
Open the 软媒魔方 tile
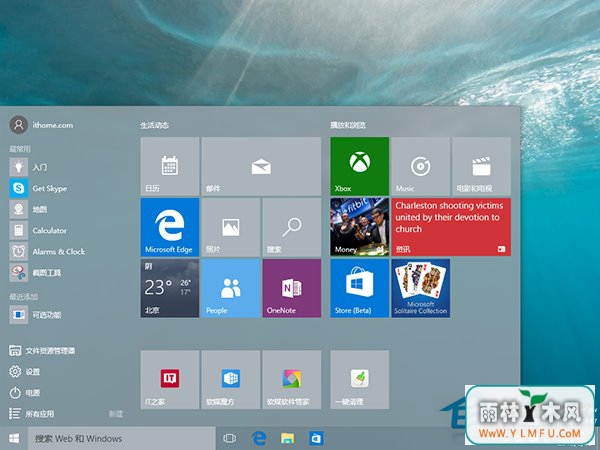[x=231, y=380]
